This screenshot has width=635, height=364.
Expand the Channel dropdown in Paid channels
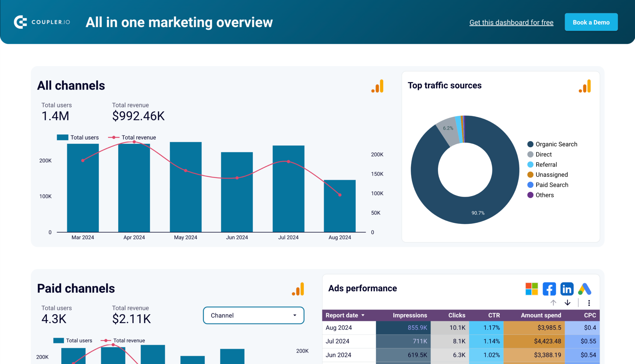coord(254,315)
